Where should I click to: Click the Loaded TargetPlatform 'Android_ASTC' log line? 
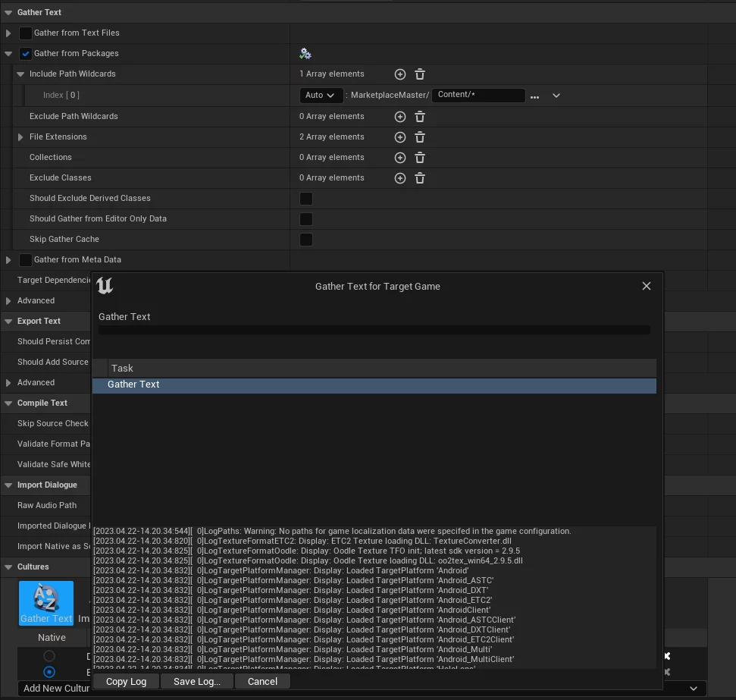293,581
